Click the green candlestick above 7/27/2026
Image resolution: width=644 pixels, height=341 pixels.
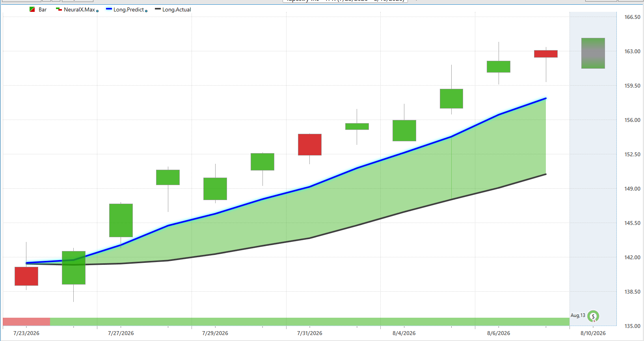pos(121,220)
